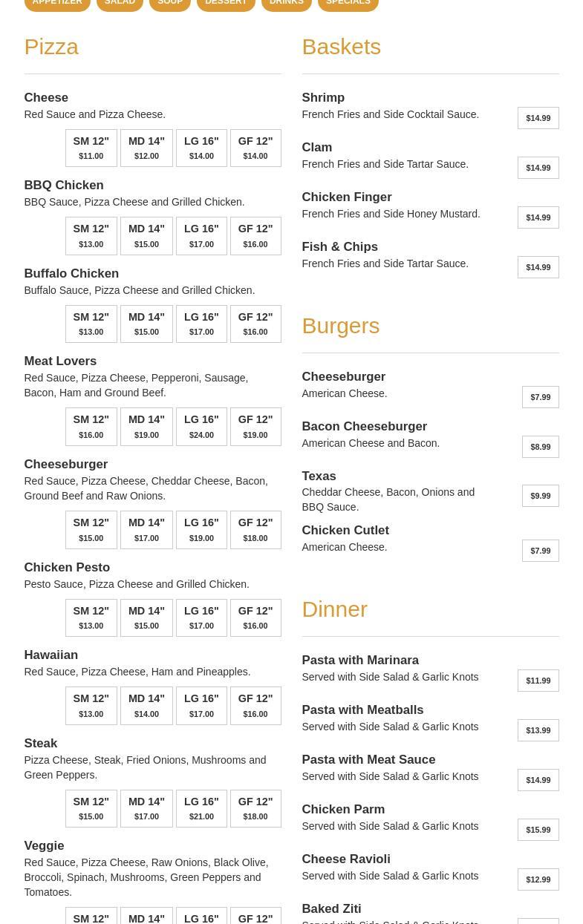Choose SM 12" Cheese pizza for $11.00
Screen dimensions: 583x924
pyautogui.click(x=91, y=148)
